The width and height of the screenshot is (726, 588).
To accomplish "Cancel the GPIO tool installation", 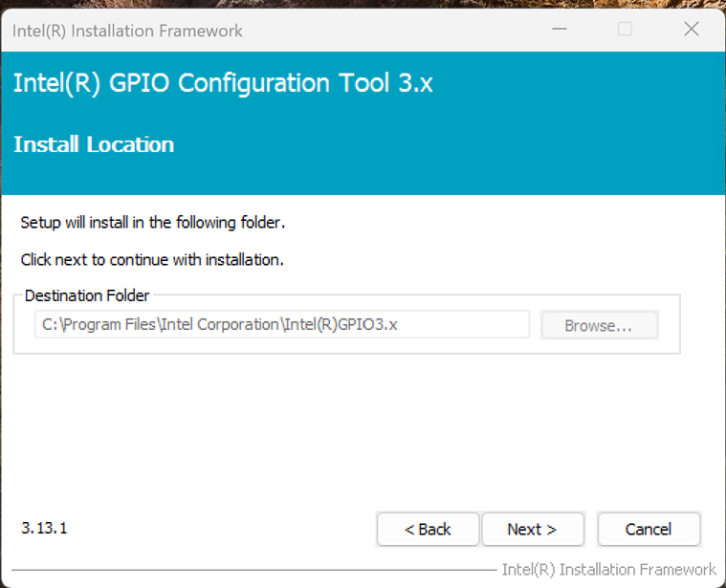I will (649, 530).
